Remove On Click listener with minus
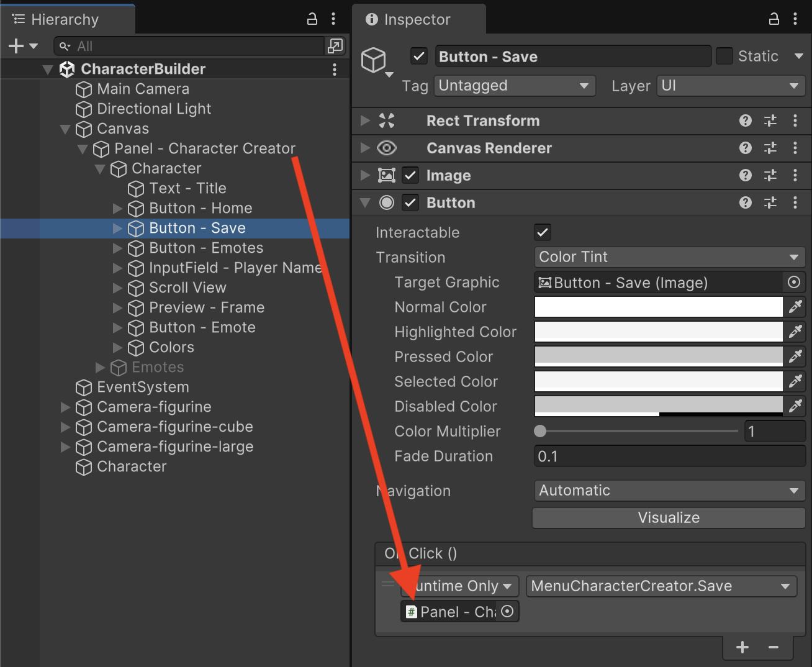Image resolution: width=812 pixels, height=667 pixels. click(773, 647)
